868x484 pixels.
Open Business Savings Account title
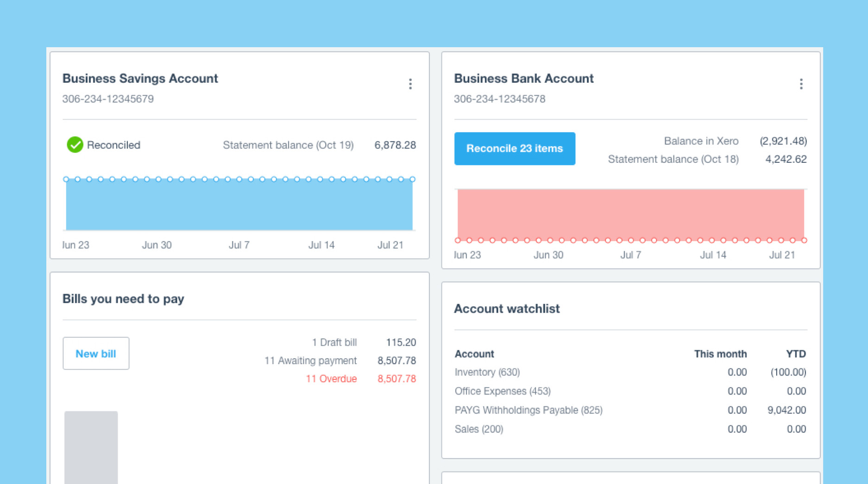140,78
